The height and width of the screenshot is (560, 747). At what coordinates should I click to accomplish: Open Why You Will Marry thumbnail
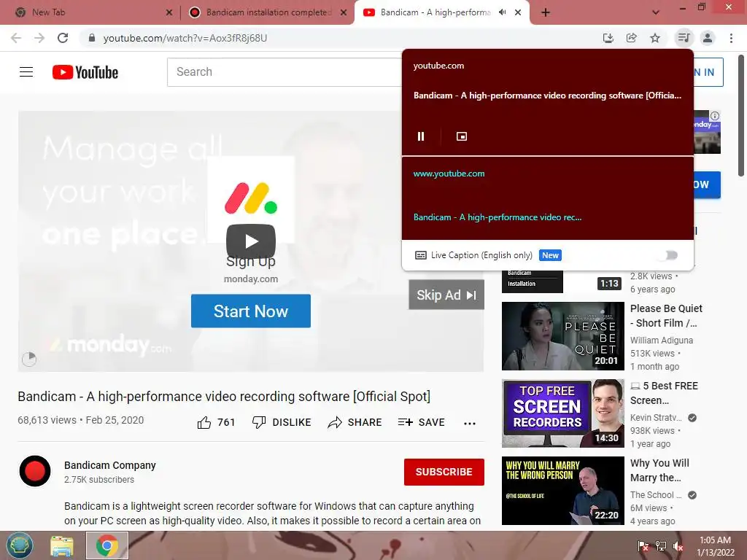pyautogui.click(x=562, y=491)
